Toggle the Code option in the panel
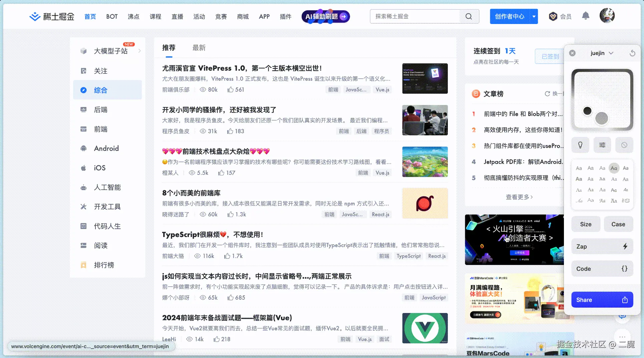The width and height of the screenshot is (644, 358). (602, 269)
